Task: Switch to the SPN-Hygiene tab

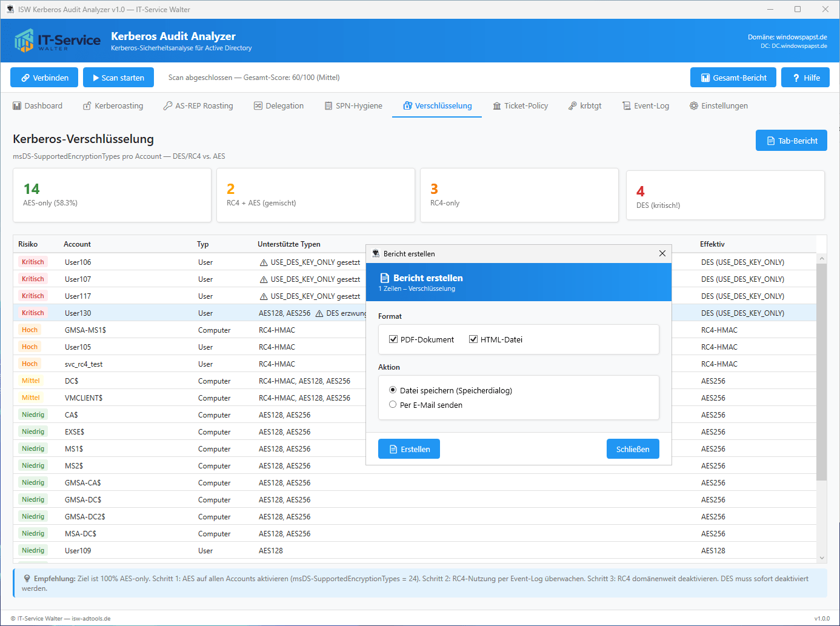Action: point(353,106)
